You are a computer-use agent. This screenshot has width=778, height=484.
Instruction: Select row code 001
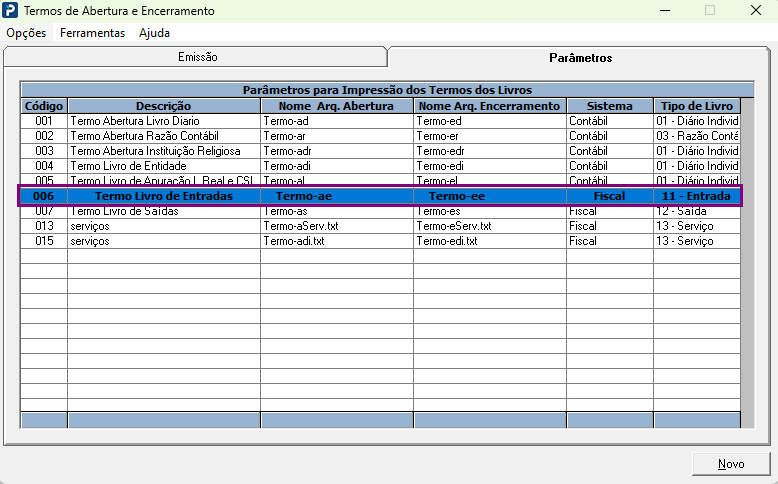click(x=44, y=121)
